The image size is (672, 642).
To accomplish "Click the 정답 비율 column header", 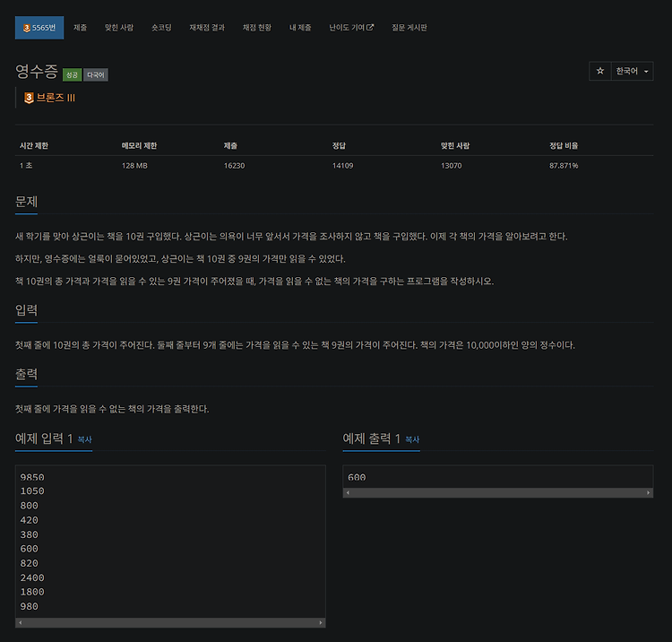I will [x=564, y=146].
